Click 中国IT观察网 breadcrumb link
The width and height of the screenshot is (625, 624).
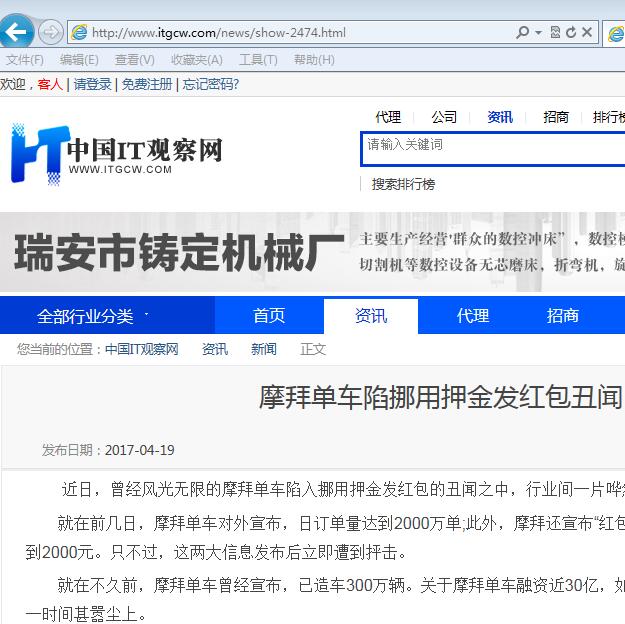coord(142,349)
